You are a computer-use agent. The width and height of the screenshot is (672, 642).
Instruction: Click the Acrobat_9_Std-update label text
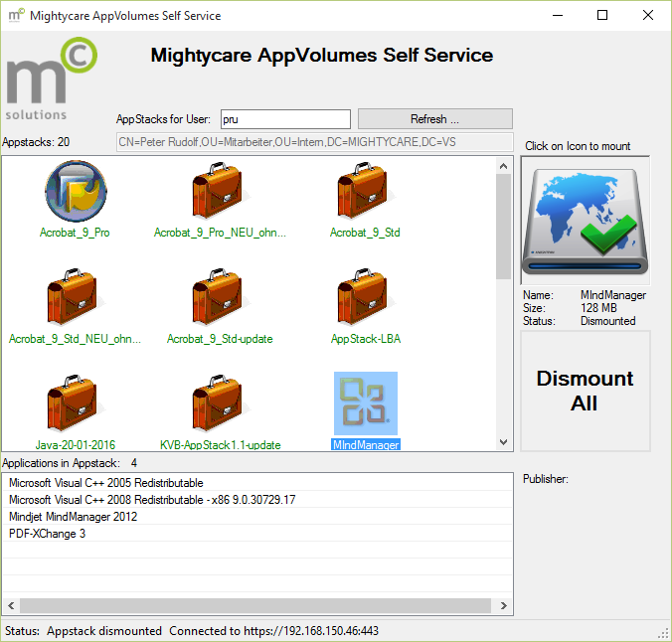(x=220, y=339)
